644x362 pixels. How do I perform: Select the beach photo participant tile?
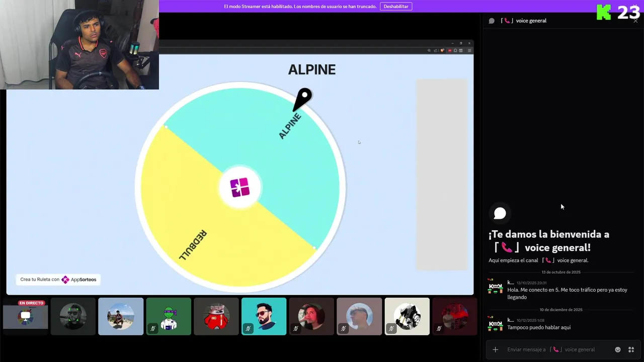click(x=121, y=316)
